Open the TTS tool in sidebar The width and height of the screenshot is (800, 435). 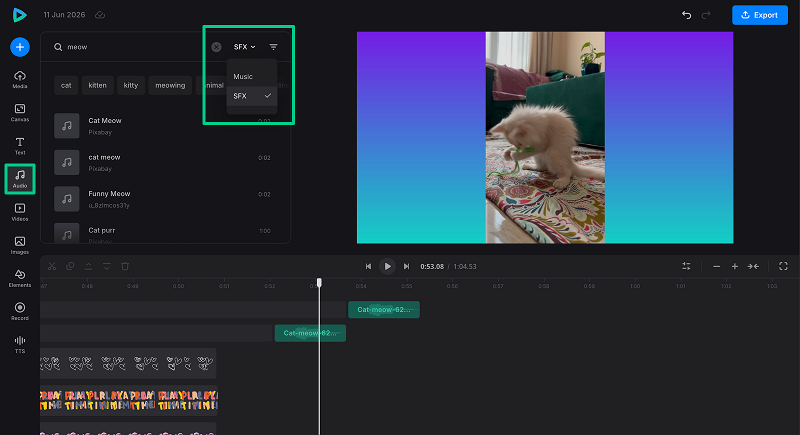(x=20, y=344)
